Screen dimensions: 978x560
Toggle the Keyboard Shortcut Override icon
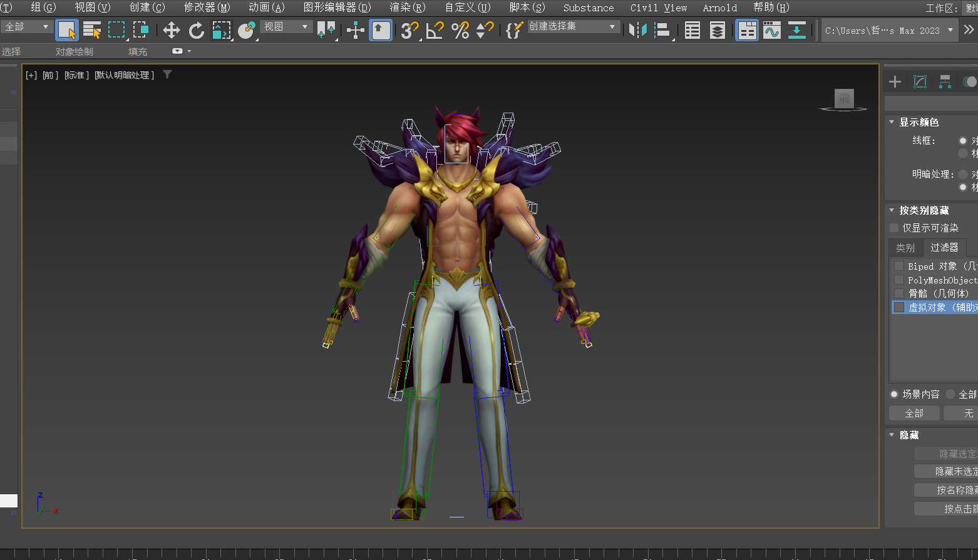pyautogui.click(x=381, y=30)
